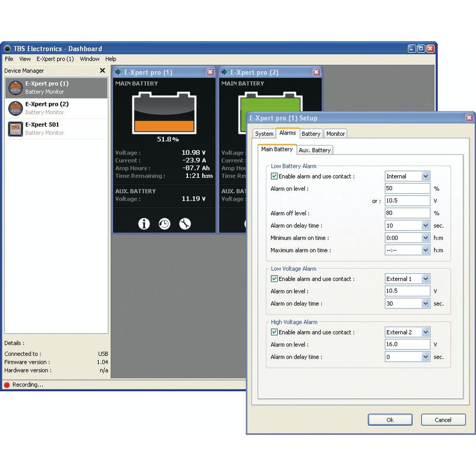Switch to the Monitor tab
Viewport: 476px width, 476px height.
click(335, 134)
